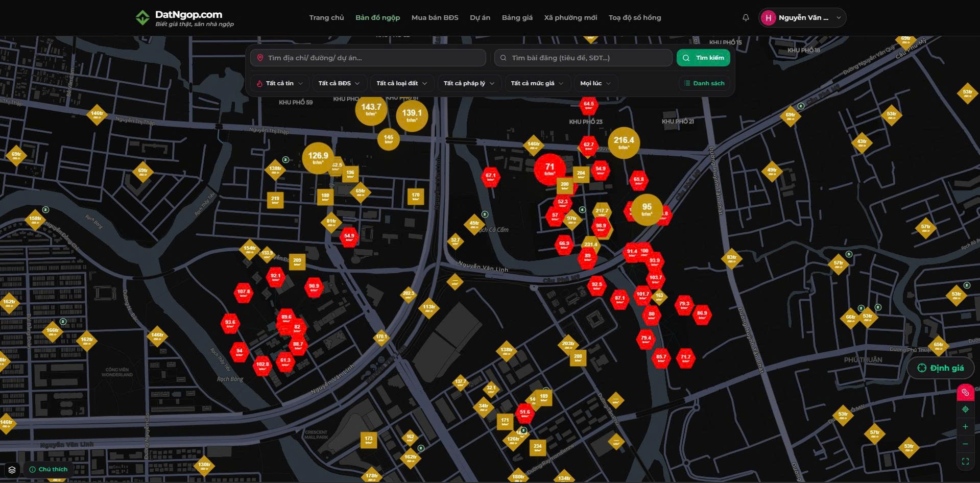980x483 pixels.
Task: Select the 280 gold square marker
Action: point(578,358)
